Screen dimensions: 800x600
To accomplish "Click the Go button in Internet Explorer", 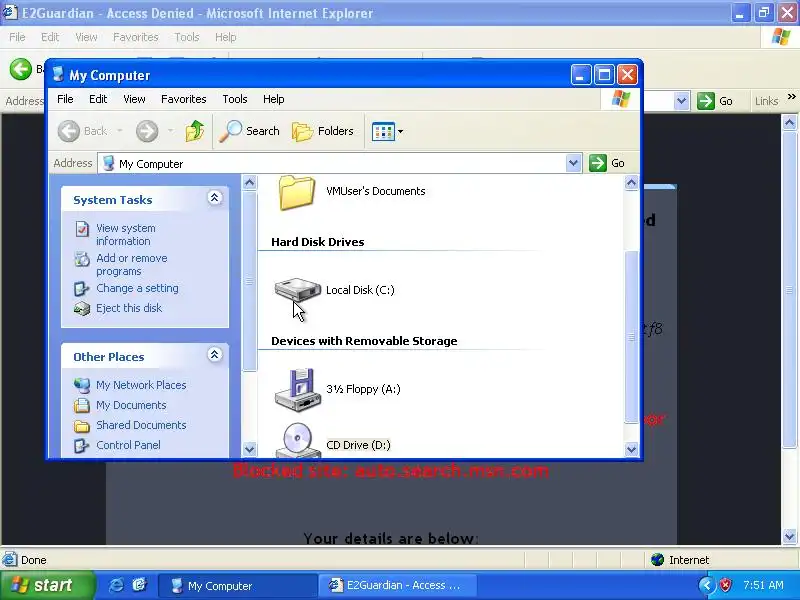I will [715, 101].
